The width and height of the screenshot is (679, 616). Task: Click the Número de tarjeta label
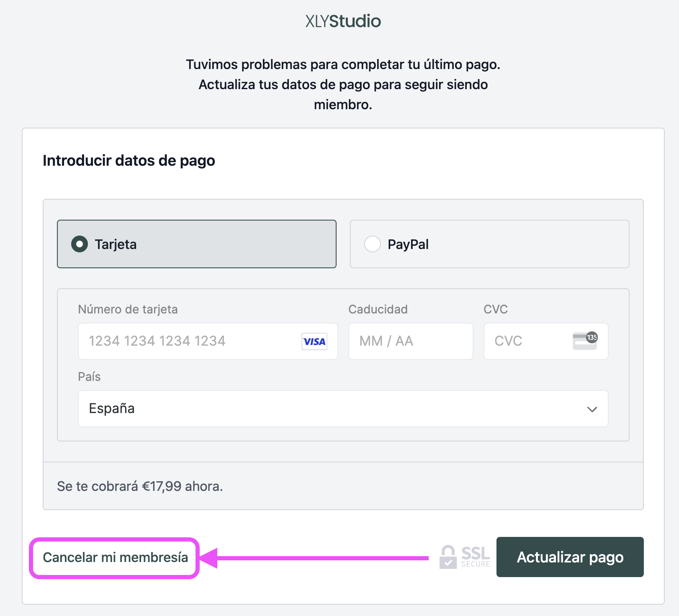coord(128,309)
